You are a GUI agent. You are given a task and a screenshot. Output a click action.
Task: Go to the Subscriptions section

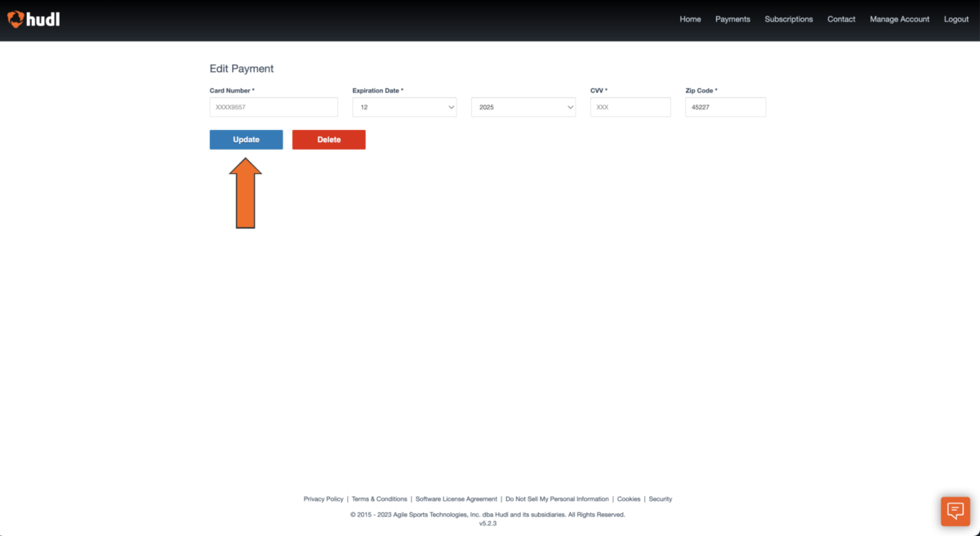(x=788, y=19)
